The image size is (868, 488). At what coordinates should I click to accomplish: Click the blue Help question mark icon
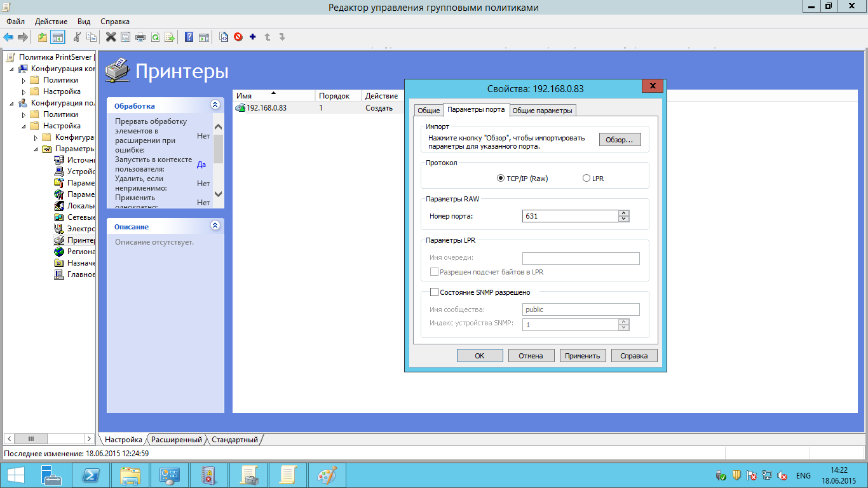189,37
